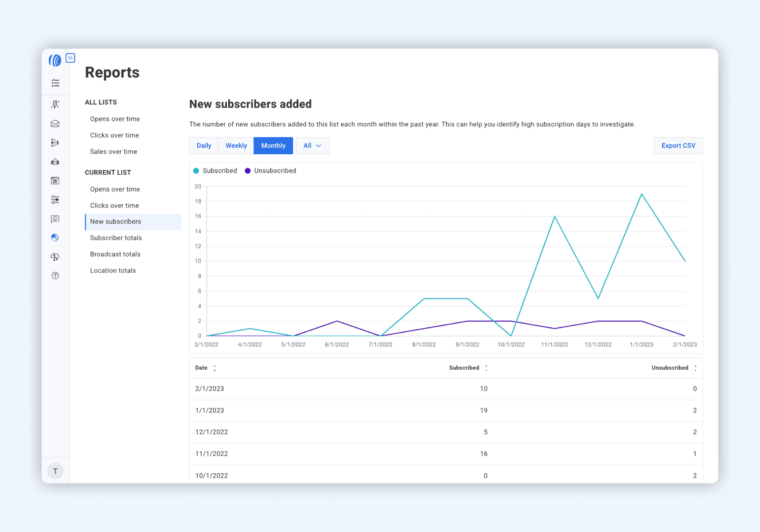760x532 pixels.
Task: Expand the sidebar with the double-chevron button
Action: 70,58
